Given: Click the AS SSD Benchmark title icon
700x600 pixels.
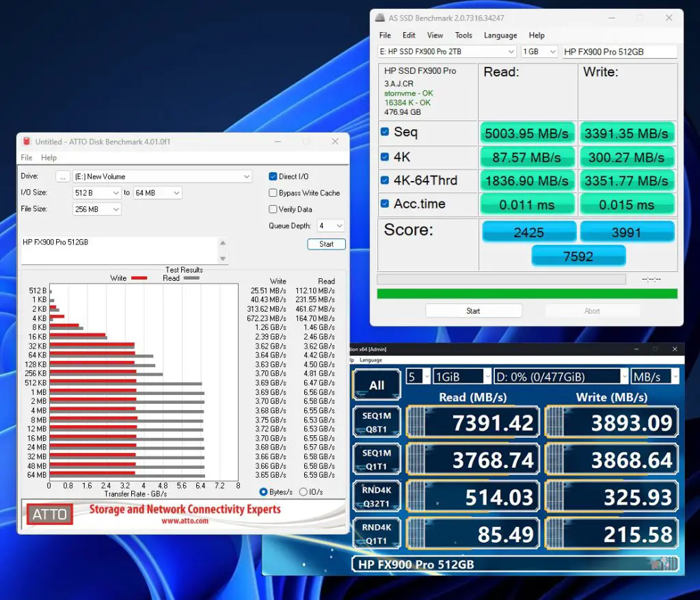Looking at the screenshot, I should point(379,18).
